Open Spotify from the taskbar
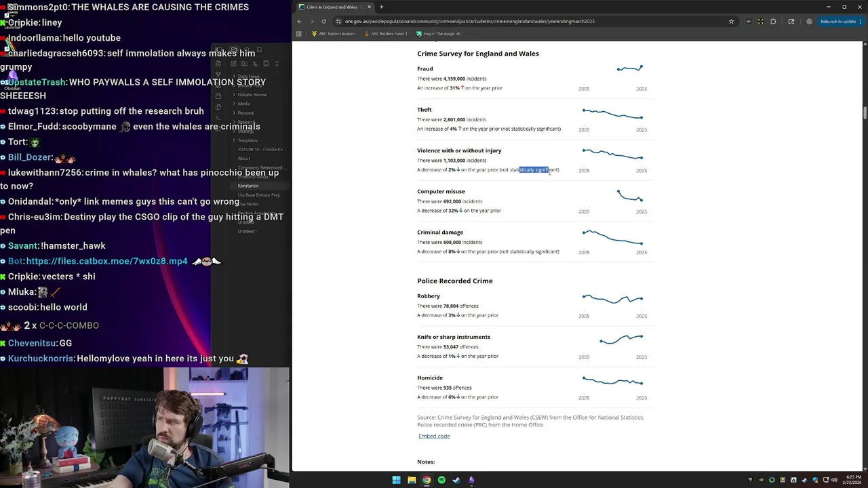This screenshot has width=868, height=488. (x=441, y=480)
